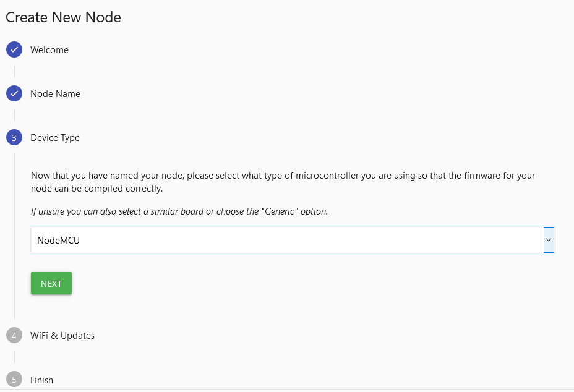Click the step 3 circle icon

[x=14, y=138]
